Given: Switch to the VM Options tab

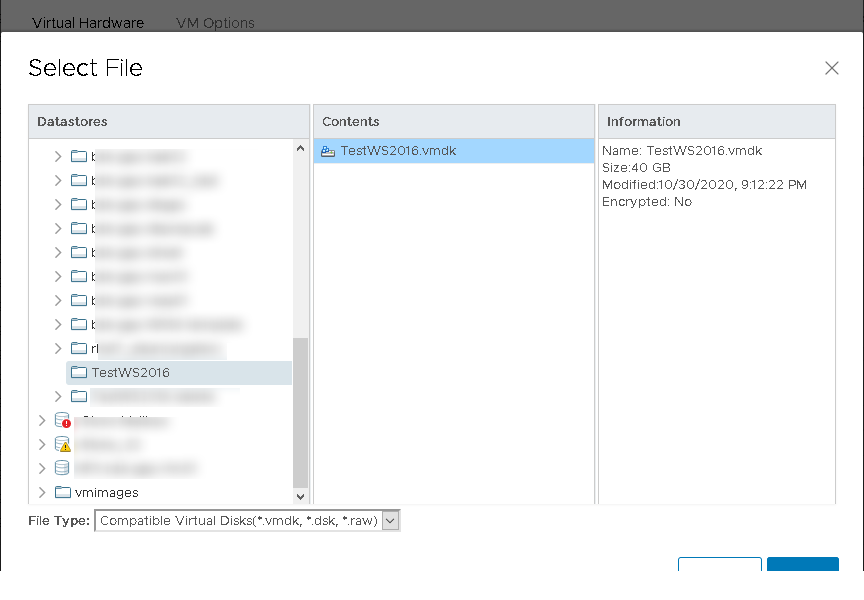Looking at the screenshot, I should click(x=214, y=22).
